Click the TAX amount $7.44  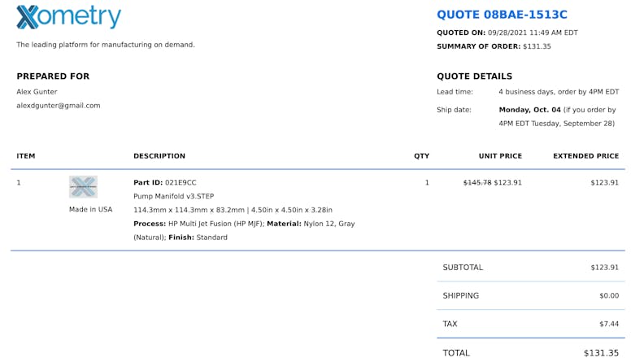click(x=609, y=324)
